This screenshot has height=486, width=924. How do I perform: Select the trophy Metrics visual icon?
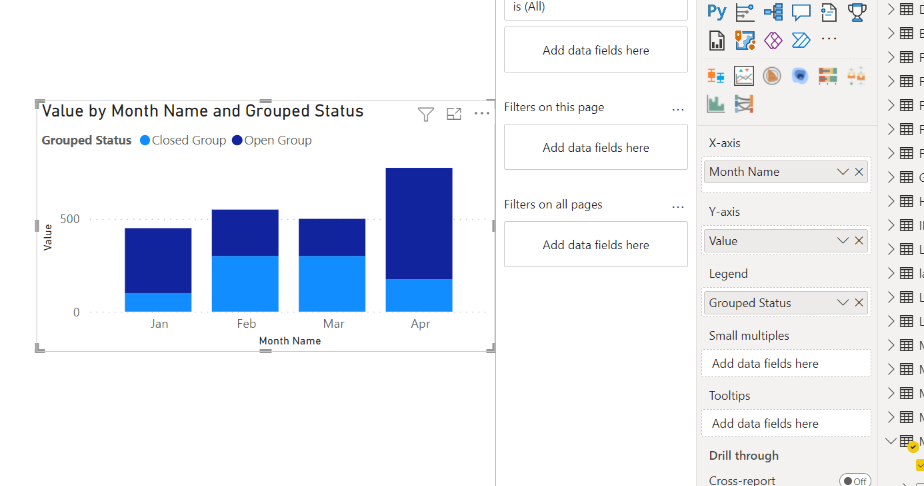click(857, 12)
